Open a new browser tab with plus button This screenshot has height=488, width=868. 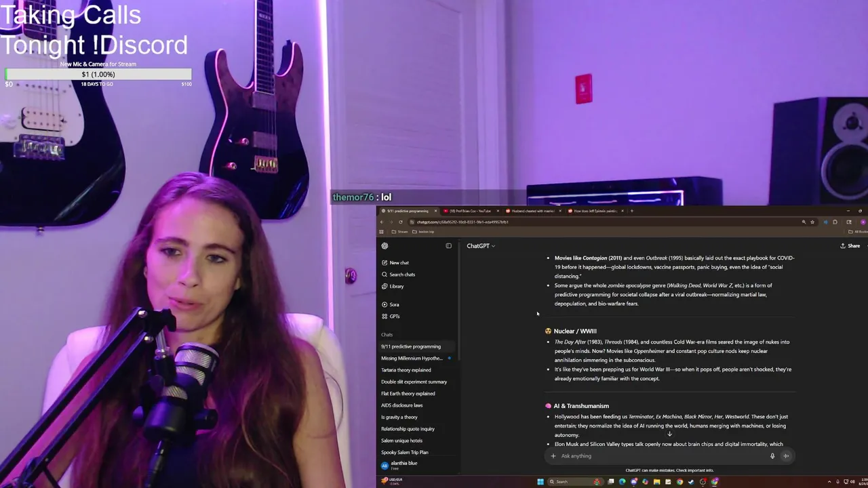632,211
